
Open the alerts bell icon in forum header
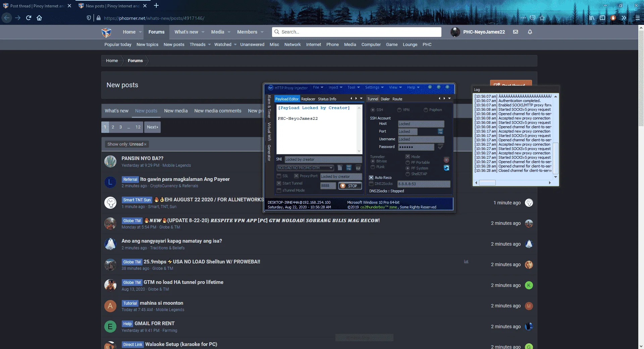pyautogui.click(x=530, y=32)
